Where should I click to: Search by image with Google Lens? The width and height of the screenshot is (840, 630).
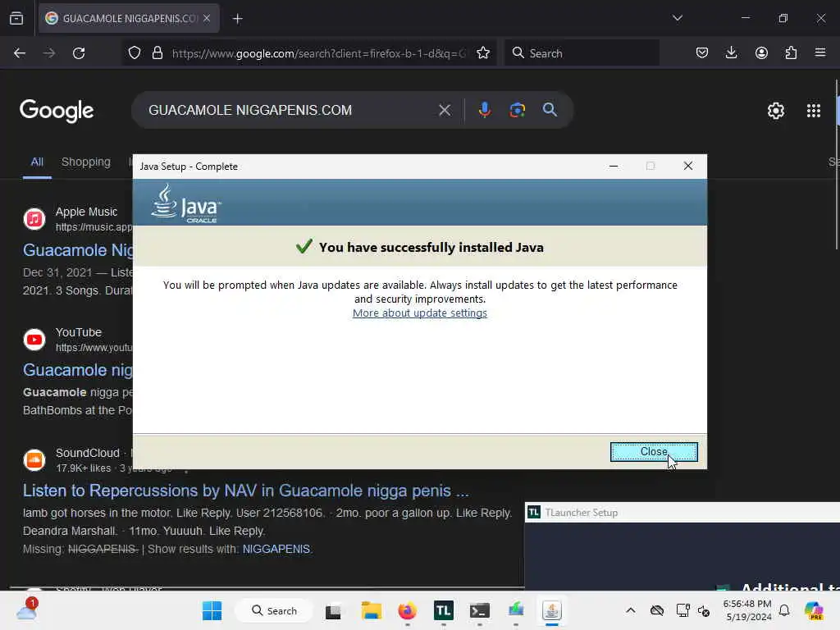[517, 110]
